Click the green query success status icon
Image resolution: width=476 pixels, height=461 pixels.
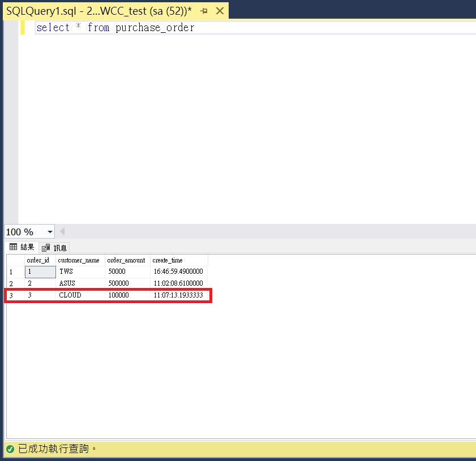coord(10,449)
